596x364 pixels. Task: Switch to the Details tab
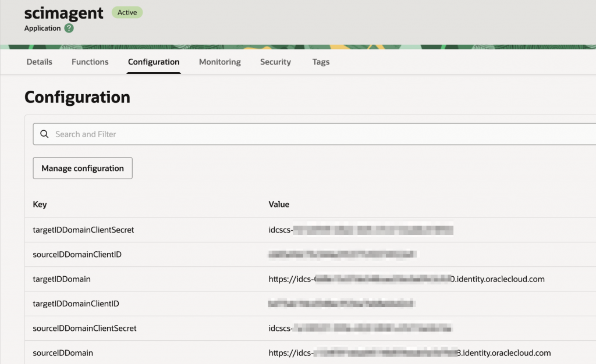39,62
